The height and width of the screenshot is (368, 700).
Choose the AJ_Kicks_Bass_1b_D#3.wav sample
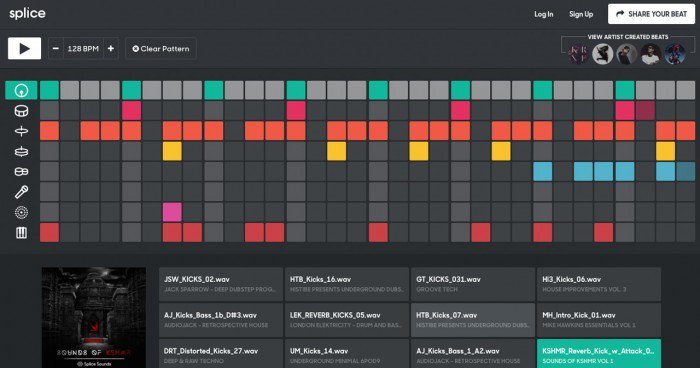tap(221, 320)
